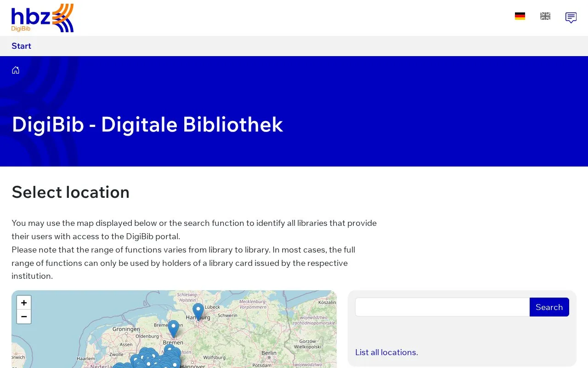588x368 pixels.
Task: Click the Haarlem label on the map
Action: (86, 358)
